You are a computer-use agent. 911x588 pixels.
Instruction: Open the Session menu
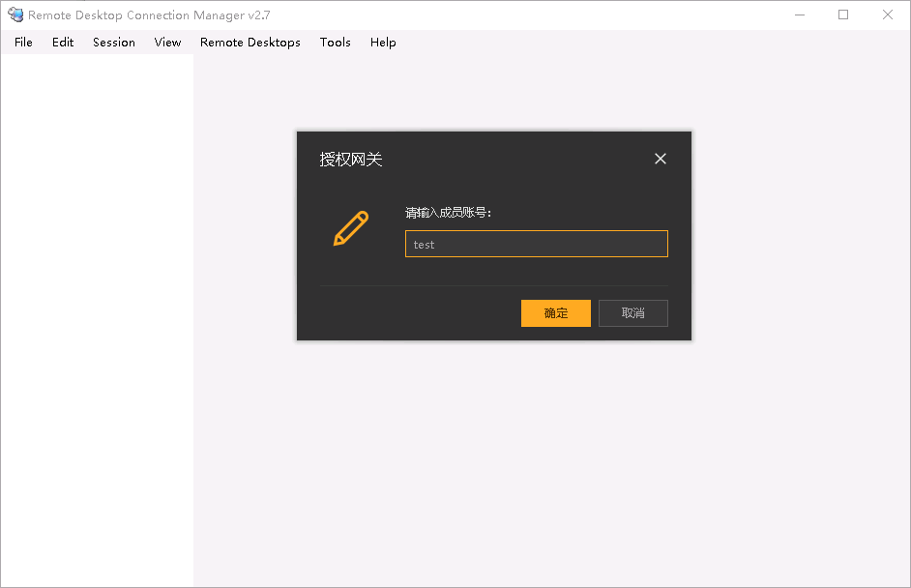point(114,43)
